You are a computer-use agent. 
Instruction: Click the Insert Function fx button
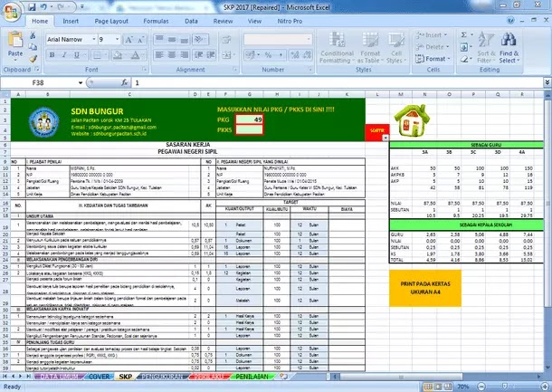[x=124, y=82]
